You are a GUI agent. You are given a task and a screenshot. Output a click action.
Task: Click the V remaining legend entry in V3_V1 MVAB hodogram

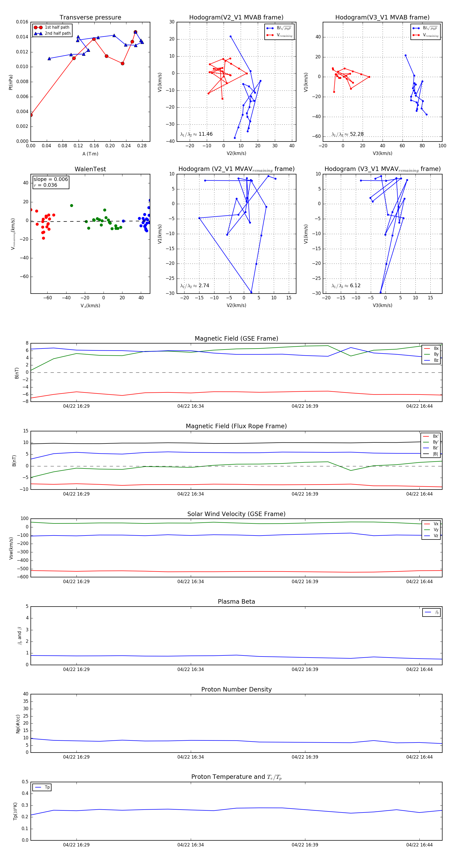(x=425, y=35)
